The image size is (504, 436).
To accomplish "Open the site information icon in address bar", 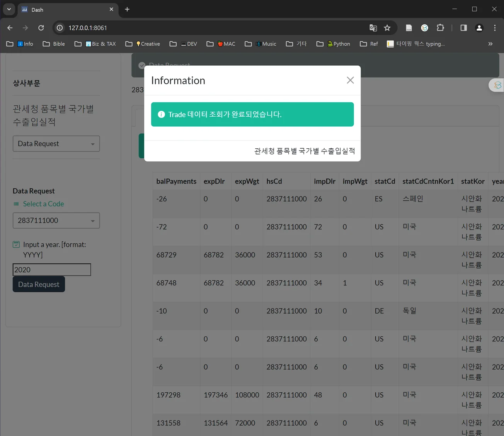I will [x=60, y=28].
